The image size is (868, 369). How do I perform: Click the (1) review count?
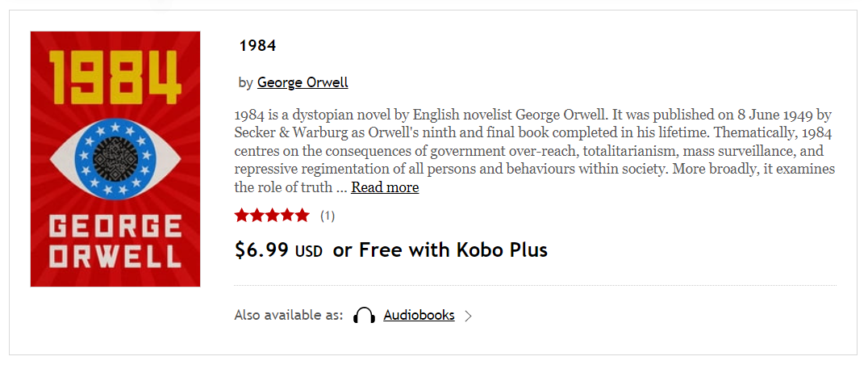point(328,216)
